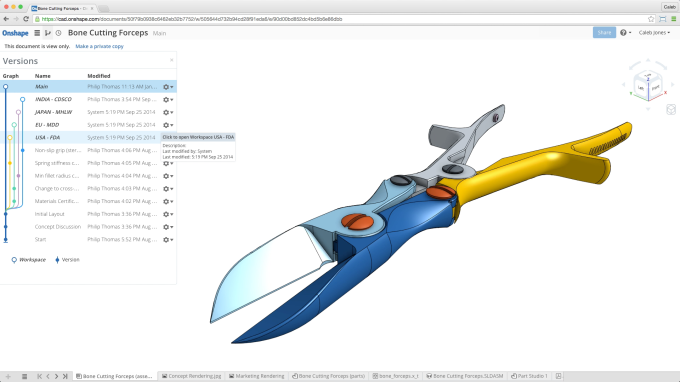Open the Caleb Jones user menu
Image resolution: width=680 pixels, height=382 pixels.
coord(654,33)
